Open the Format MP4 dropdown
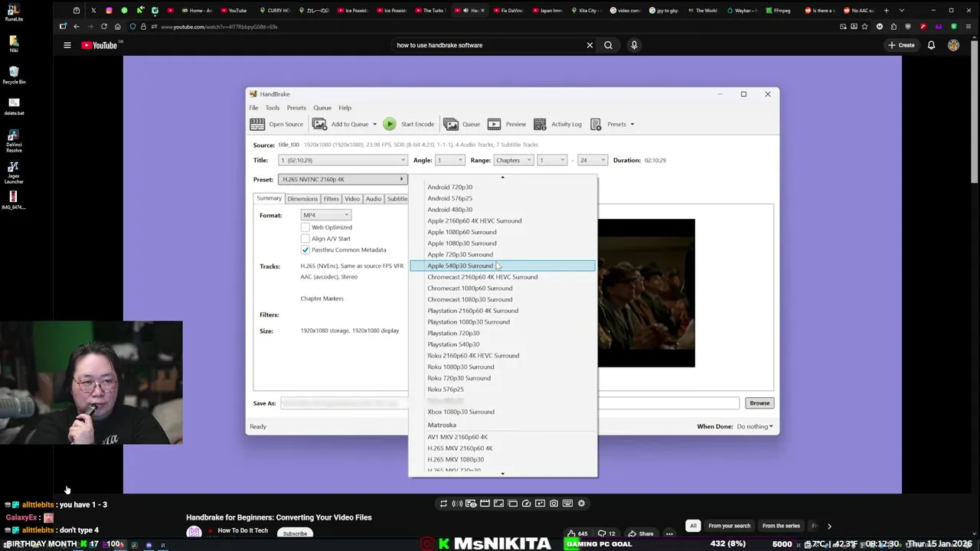Image resolution: width=980 pixels, height=551 pixels. click(x=325, y=215)
